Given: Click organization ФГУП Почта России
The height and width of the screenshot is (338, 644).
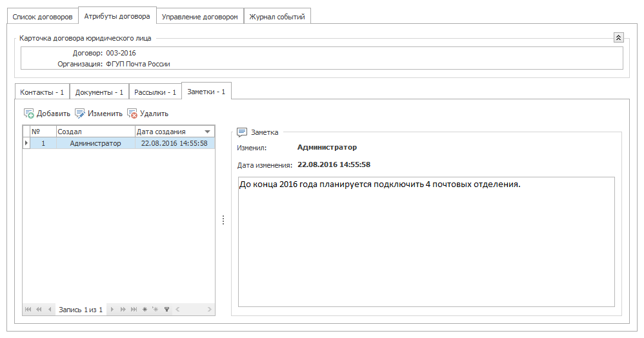Looking at the screenshot, I should 138,64.
